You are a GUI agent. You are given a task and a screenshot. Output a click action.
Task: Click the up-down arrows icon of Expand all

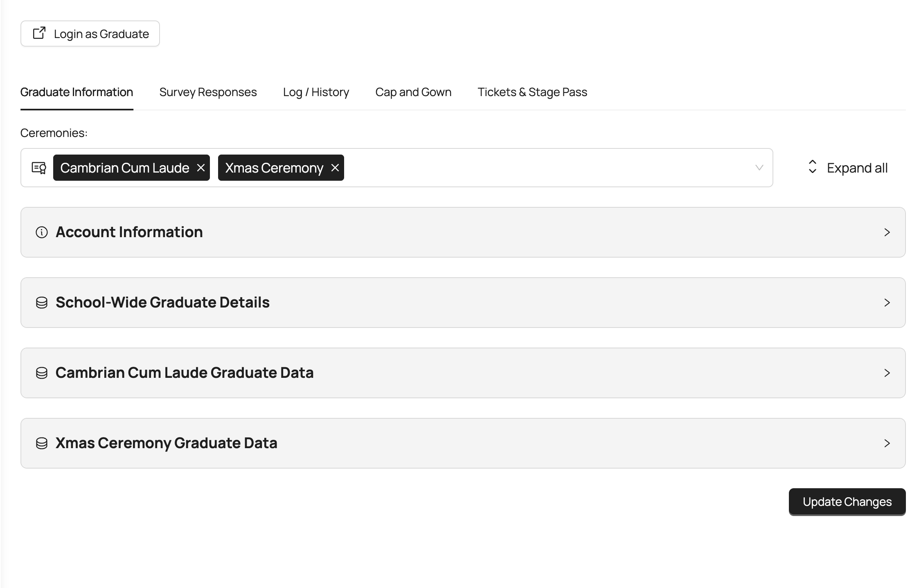pyautogui.click(x=812, y=167)
